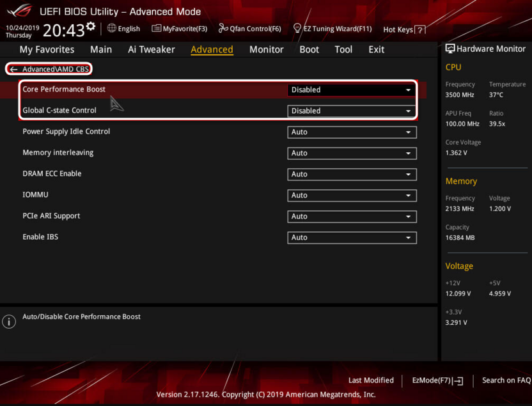Click the Hot Keys question mark icon

[419, 30]
